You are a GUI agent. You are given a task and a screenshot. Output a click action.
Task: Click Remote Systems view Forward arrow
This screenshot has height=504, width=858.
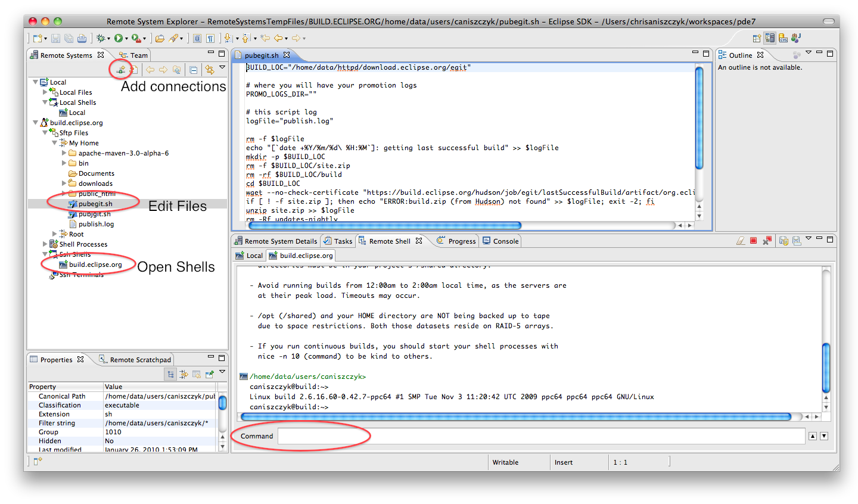(163, 70)
